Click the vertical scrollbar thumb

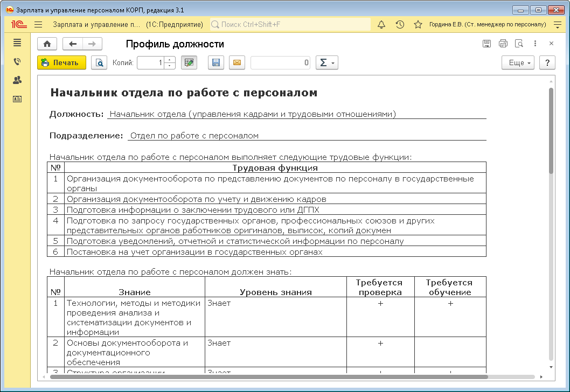pyautogui.click(x=551, y=131)
